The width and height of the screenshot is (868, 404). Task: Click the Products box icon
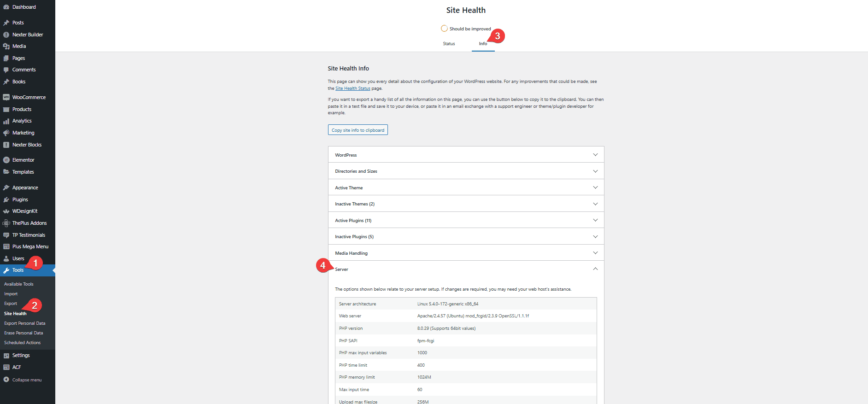tap(6, 109)
